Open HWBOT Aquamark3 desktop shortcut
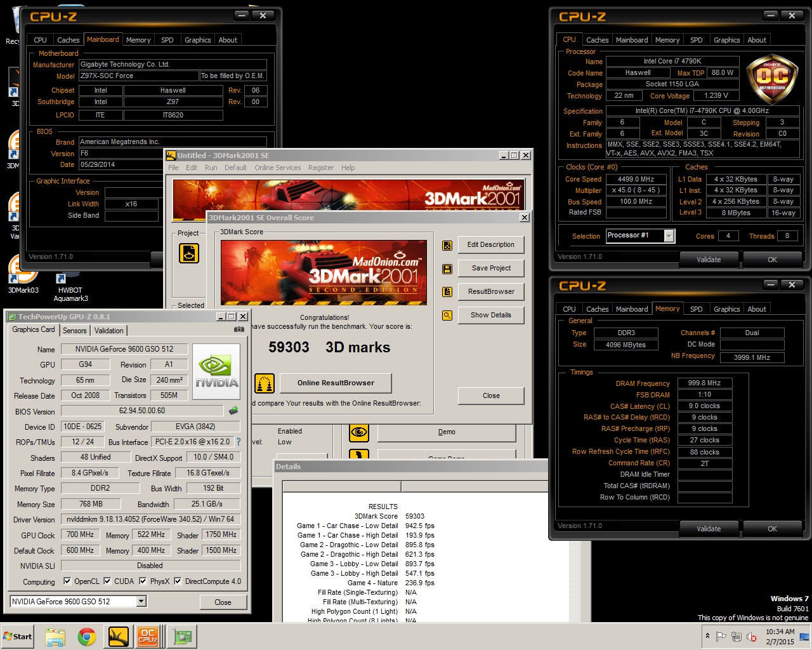Screen dimensions: 812x650 (70, 287)
